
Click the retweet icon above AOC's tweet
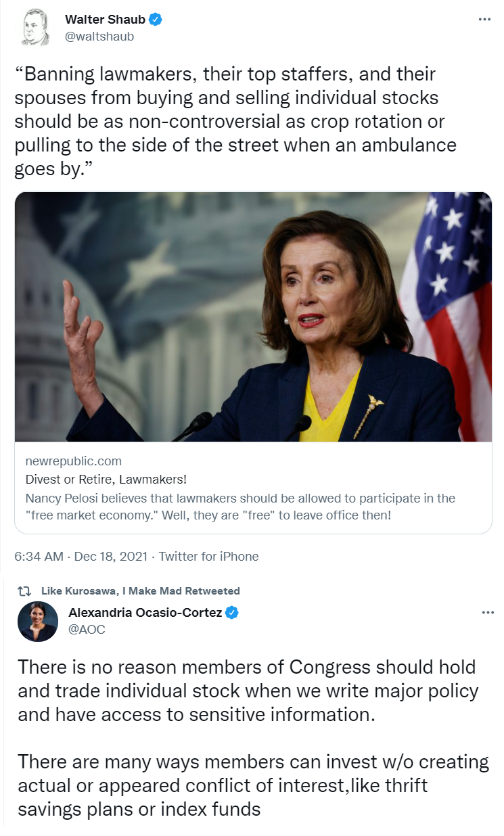pos(29,591)
